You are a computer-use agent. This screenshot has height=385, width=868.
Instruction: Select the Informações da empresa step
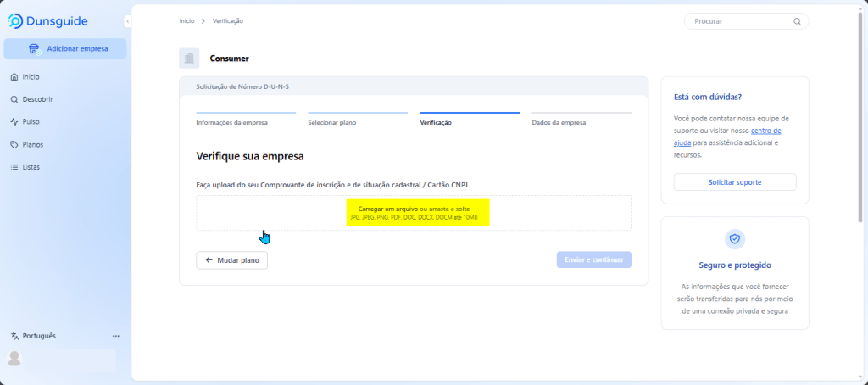pyautogui.click(x=231, y=122)
